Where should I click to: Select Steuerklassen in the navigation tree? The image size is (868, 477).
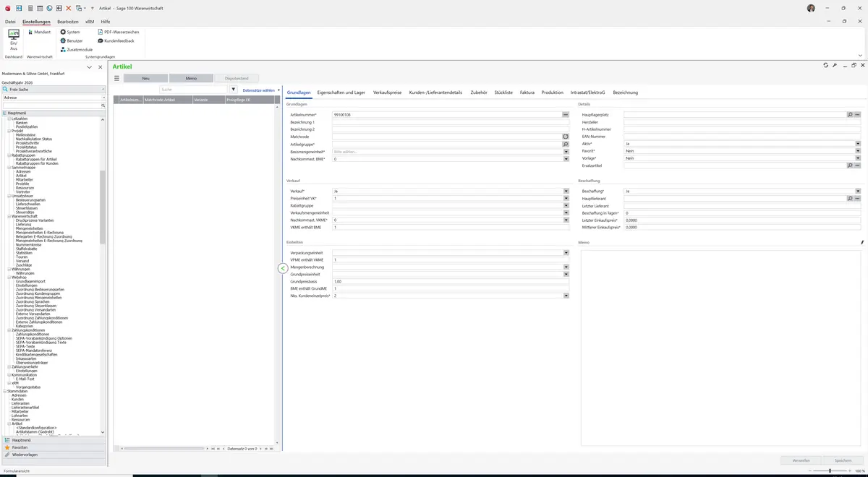(x=25, y=208)
